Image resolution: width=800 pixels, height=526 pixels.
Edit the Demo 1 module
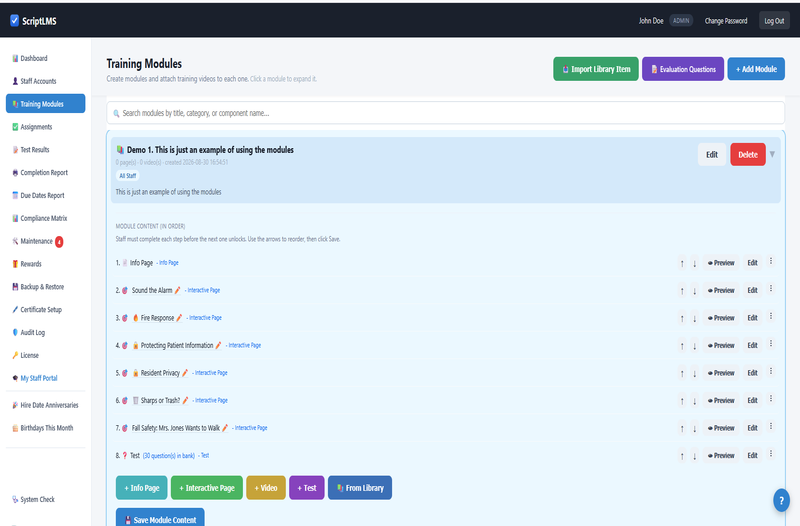click(712, 155)
